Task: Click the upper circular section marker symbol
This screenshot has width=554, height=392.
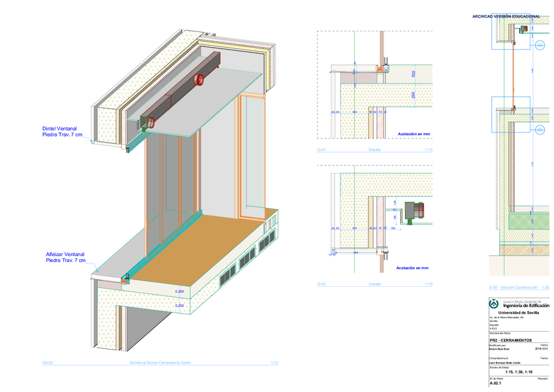Action: (540, 45)
